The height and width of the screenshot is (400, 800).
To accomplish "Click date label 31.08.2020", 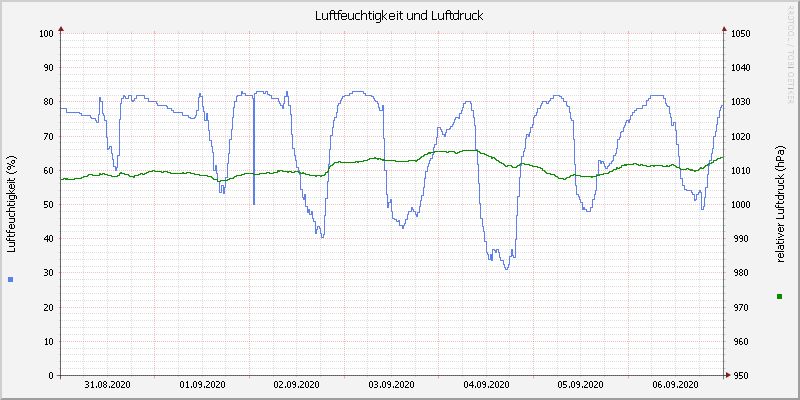I will pyautogui.click(x=107, y=385).
